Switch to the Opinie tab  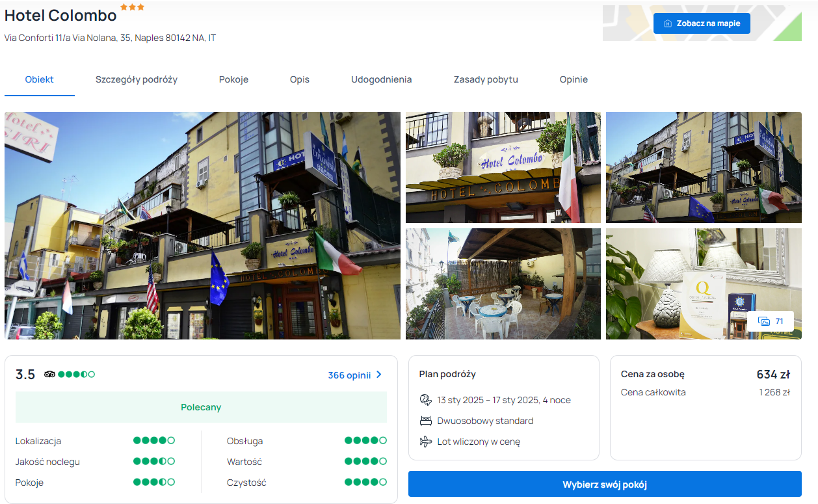click(574, 79)
